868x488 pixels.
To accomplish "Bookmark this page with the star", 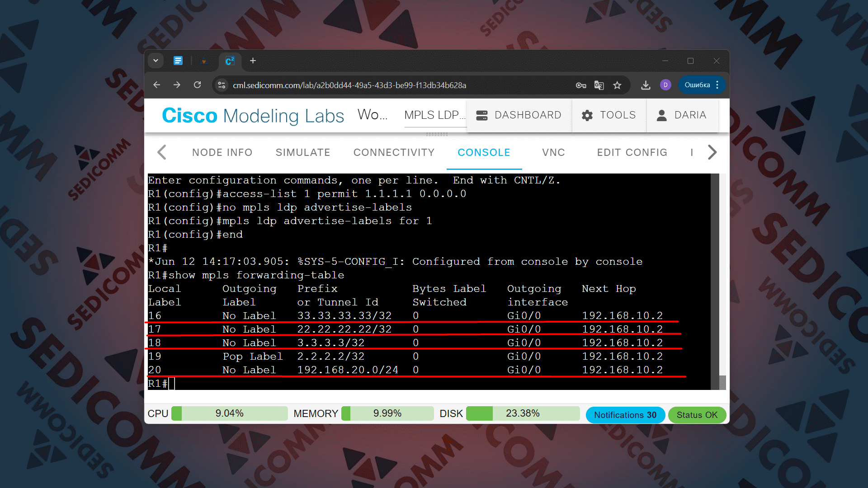I will 617,85.
